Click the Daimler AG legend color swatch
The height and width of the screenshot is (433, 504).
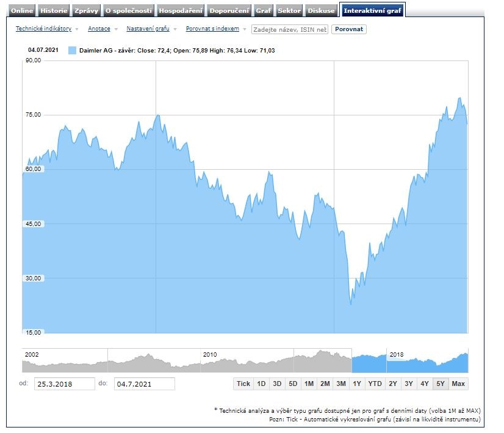(73, 51)
